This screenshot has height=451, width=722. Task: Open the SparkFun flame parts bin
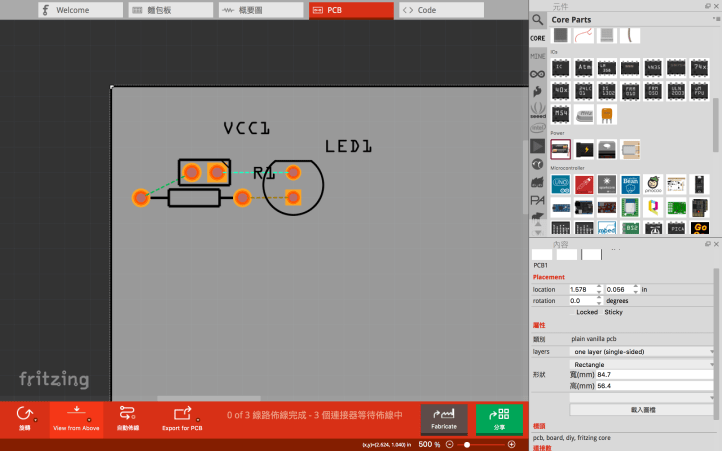coord(537,92)
